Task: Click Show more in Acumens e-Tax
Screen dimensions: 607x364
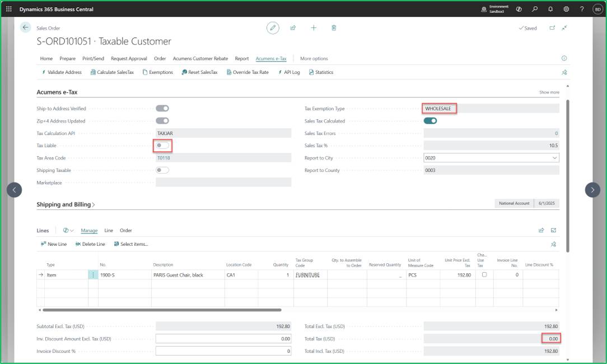Action: [x=549, y=92]
